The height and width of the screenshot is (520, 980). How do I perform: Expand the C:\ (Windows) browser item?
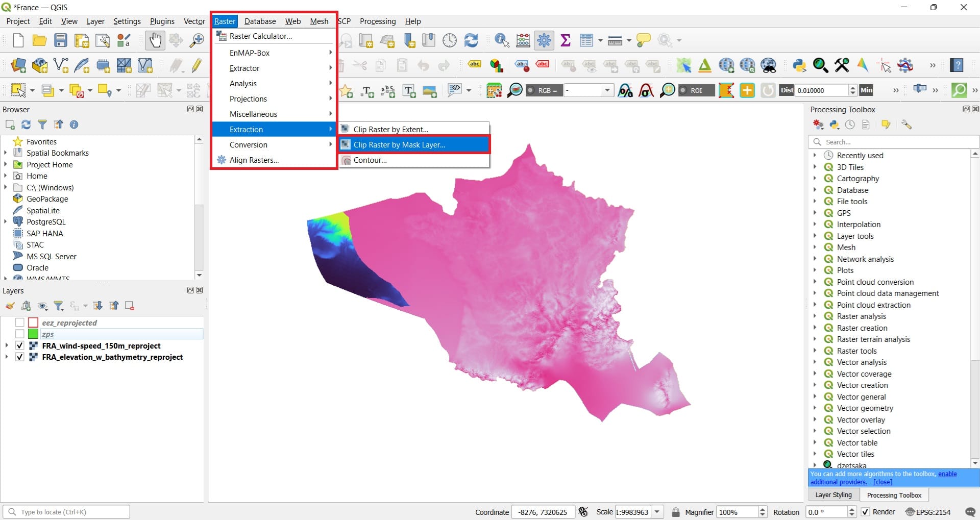6,187
